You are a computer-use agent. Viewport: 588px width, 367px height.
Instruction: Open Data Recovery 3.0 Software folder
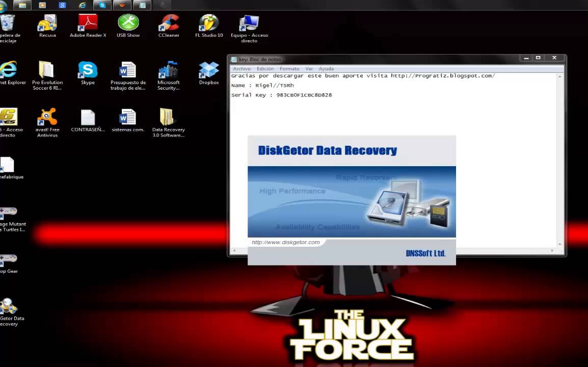(x=168, y=123)
